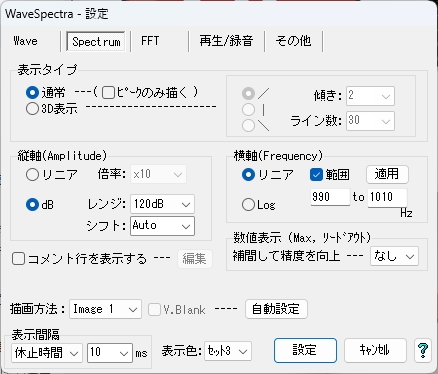Choose リニア for the Frequency axis
This screenshot has height=374, width=438.
click(x=248, y=175)
